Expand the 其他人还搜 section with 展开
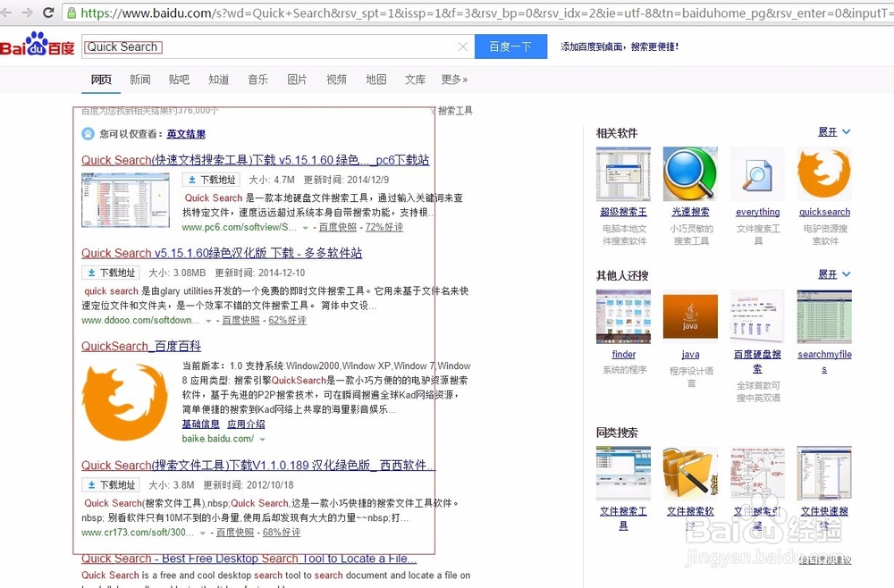Image resolution: width=894 pixels, height=588 pixels. (x=834, y=274)
